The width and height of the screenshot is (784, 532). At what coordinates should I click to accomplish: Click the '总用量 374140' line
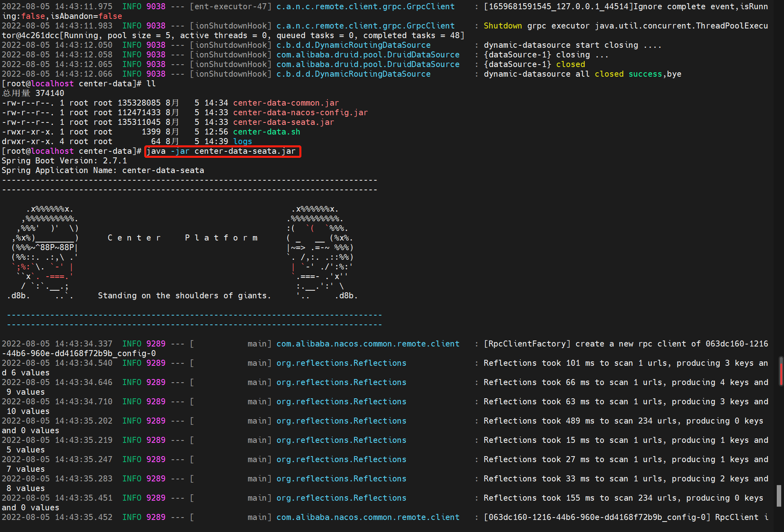[33, 93]
